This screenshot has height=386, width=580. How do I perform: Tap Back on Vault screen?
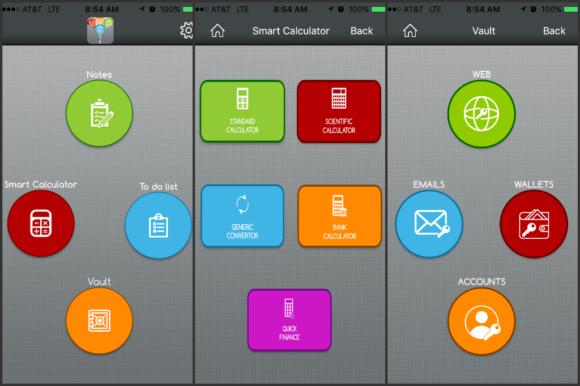(554, 31)
